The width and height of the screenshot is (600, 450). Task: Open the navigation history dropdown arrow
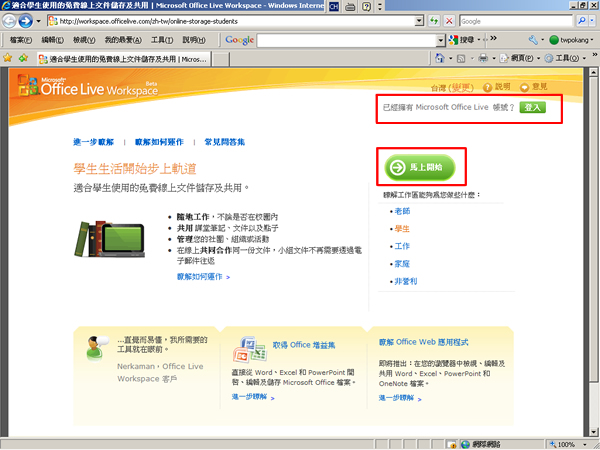(38, 21)
